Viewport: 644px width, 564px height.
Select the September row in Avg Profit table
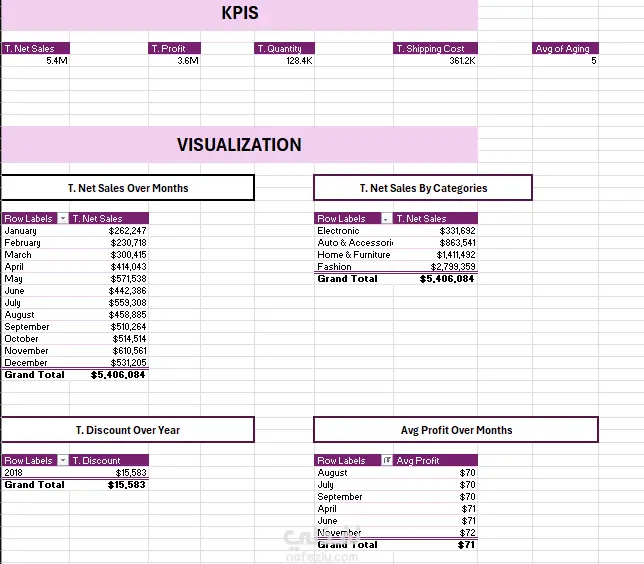[x=354, y=496]
